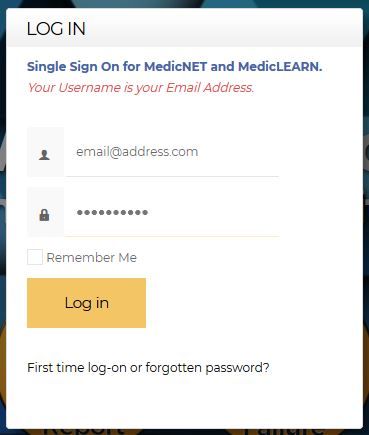369x435 pixels.
Task: Click the partly hidden Failure label below dialog
Action: point(283,432)
